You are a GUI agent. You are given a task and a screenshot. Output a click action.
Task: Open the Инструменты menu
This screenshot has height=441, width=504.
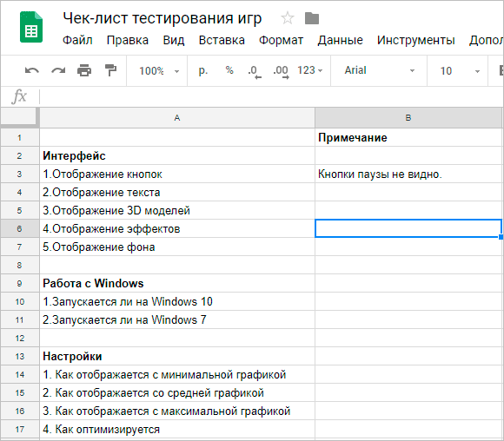click(416, 40)
